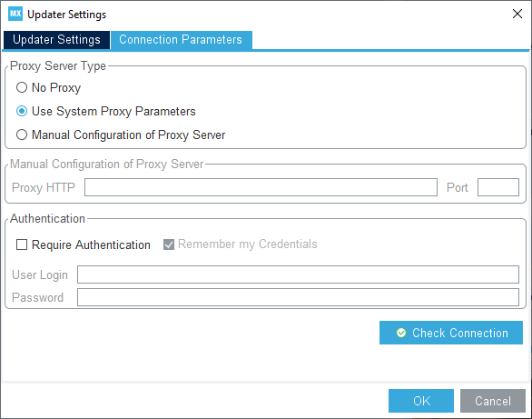This screenshot has width=532, height=419.
Task: Select Use System Proxy Parameters radio button
Action: pos(22,111)
